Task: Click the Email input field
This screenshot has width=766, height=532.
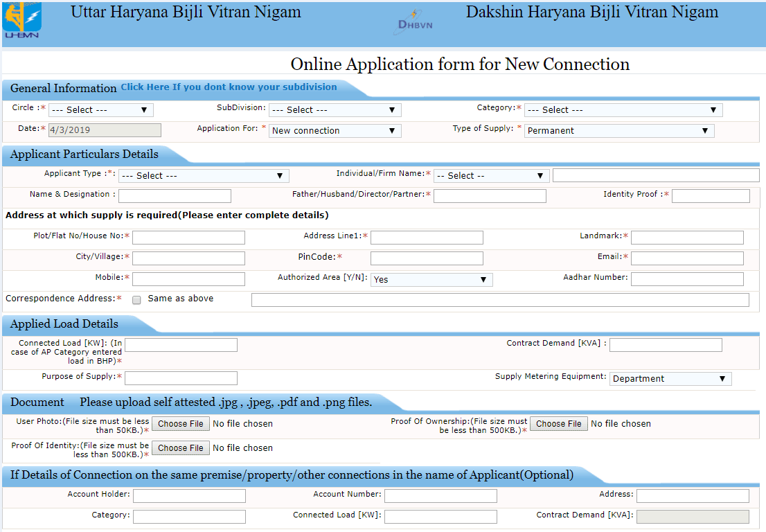Action: [687, 258]
